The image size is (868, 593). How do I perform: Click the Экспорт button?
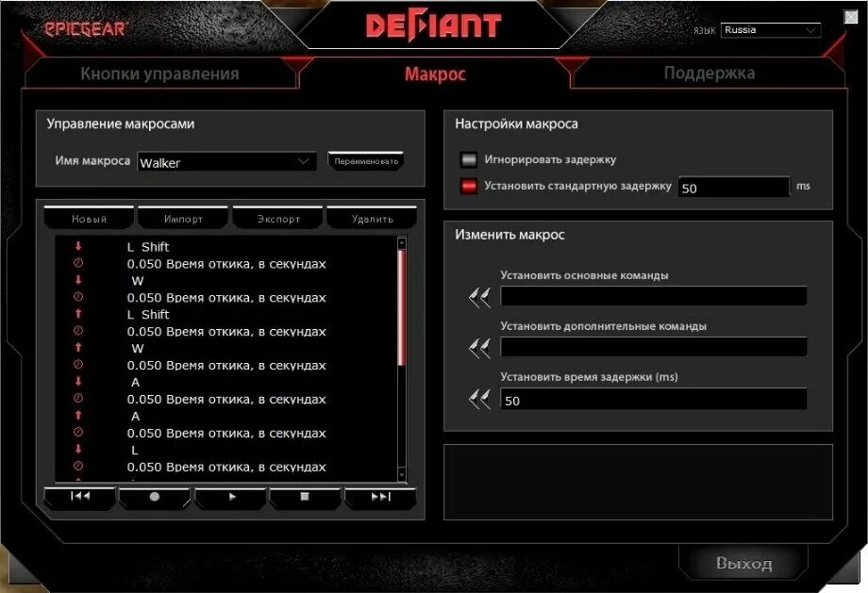[x=278, y=218]
